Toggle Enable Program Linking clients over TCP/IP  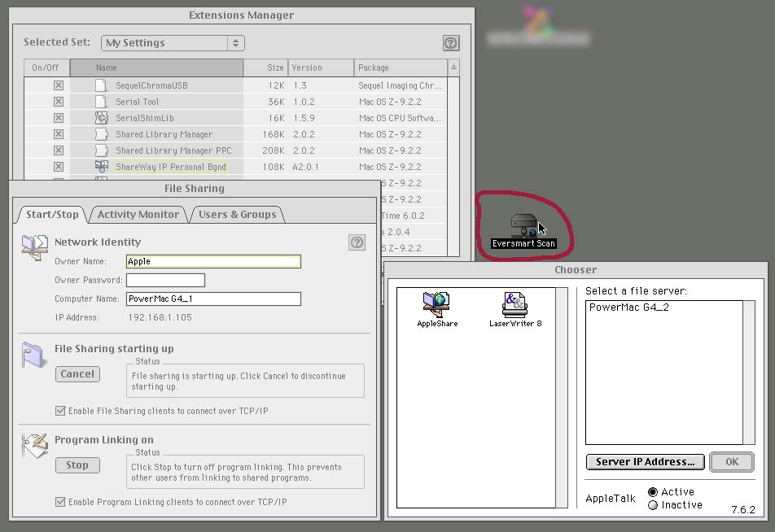click(60, 502)
